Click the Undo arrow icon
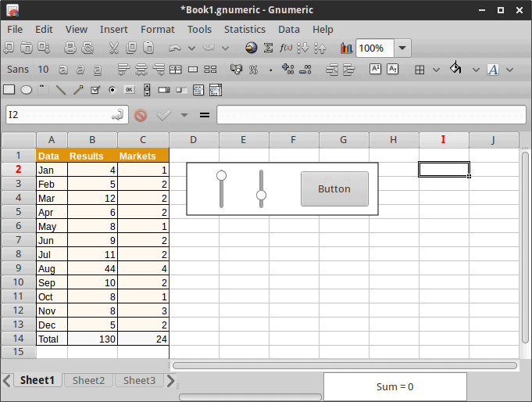The width and height of the screenshot is (532, 402). point(175,48)
